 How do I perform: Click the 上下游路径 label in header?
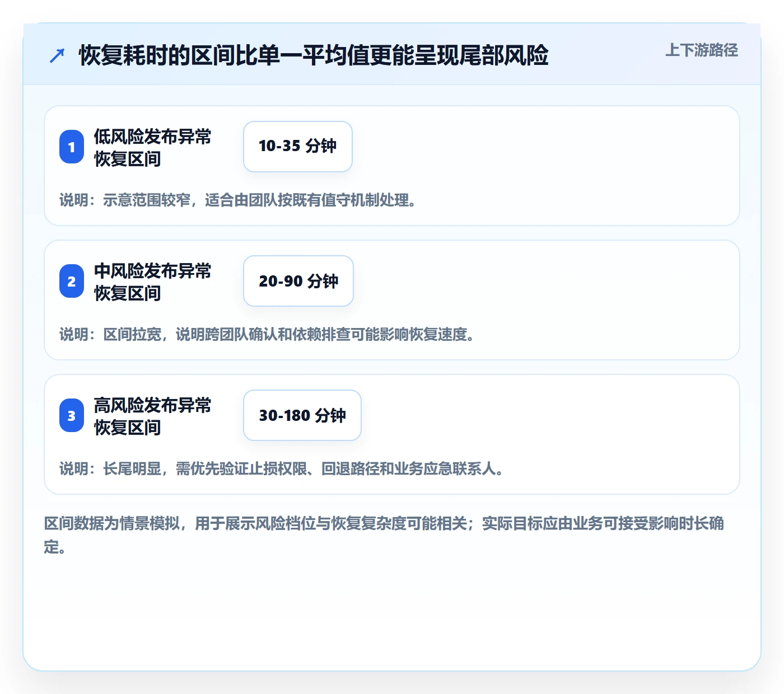(701, 50)
